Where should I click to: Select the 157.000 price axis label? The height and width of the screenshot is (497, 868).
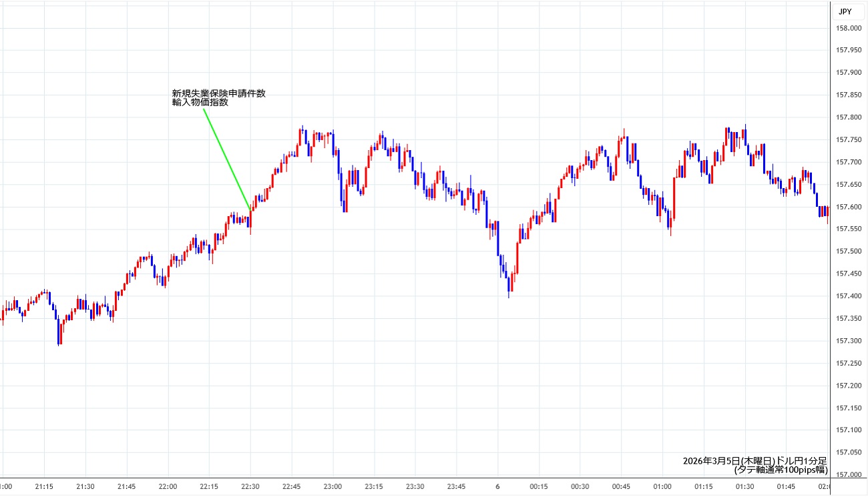pos(849,475)
